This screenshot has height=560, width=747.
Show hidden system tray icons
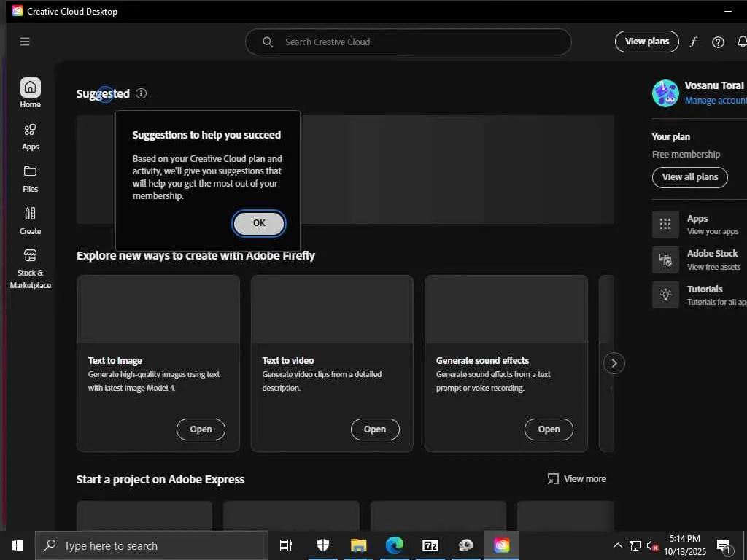coord(617,545)
